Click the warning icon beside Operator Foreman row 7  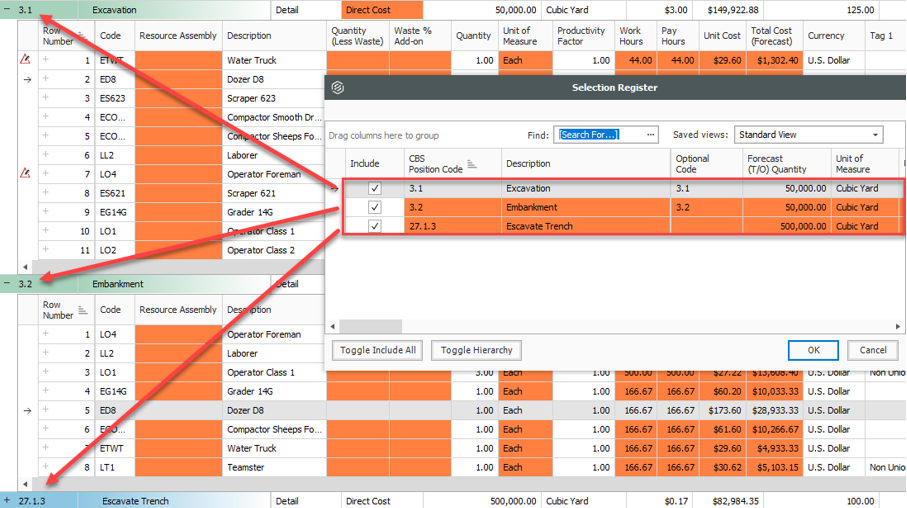tap(25, 174)
